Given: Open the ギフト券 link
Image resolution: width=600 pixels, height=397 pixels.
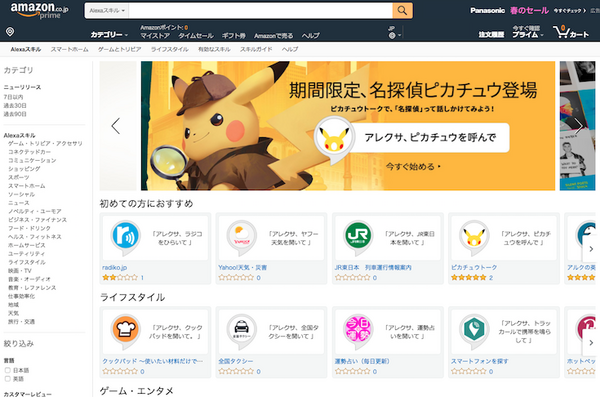Looking at the screenshot, I should (233, 36).
